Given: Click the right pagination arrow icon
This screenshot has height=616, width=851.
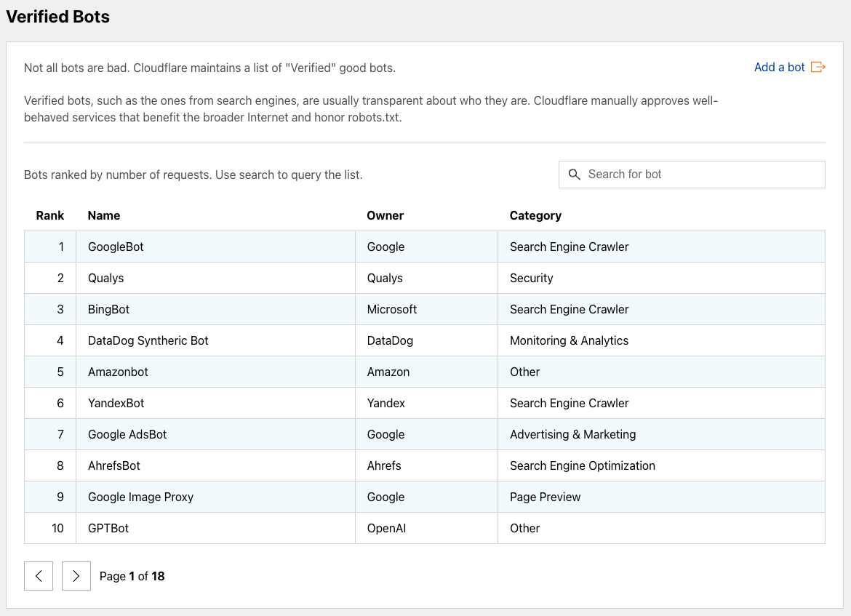Looking at the screenshot, I should (x=76, y=575).
